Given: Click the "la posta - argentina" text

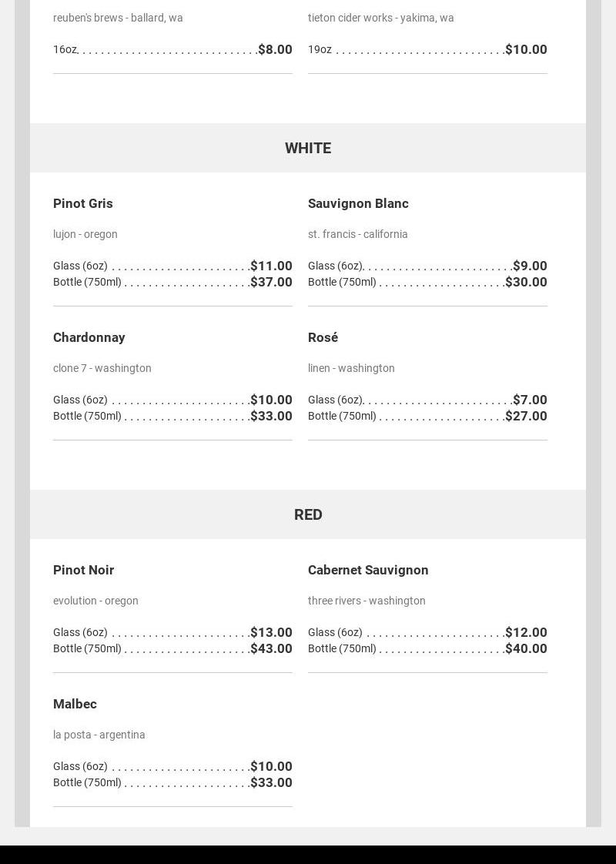Looking at the screenshot, I should click(99, 735).
